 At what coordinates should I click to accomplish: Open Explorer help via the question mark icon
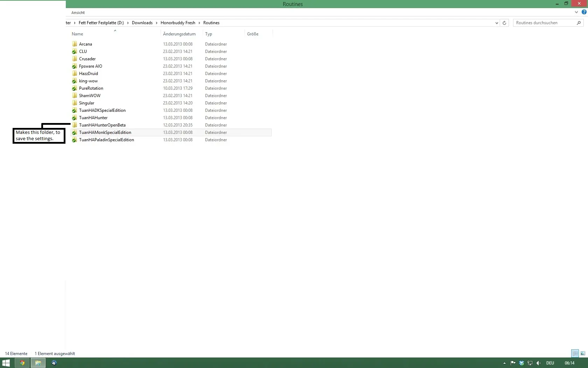(x=584, y=12)
